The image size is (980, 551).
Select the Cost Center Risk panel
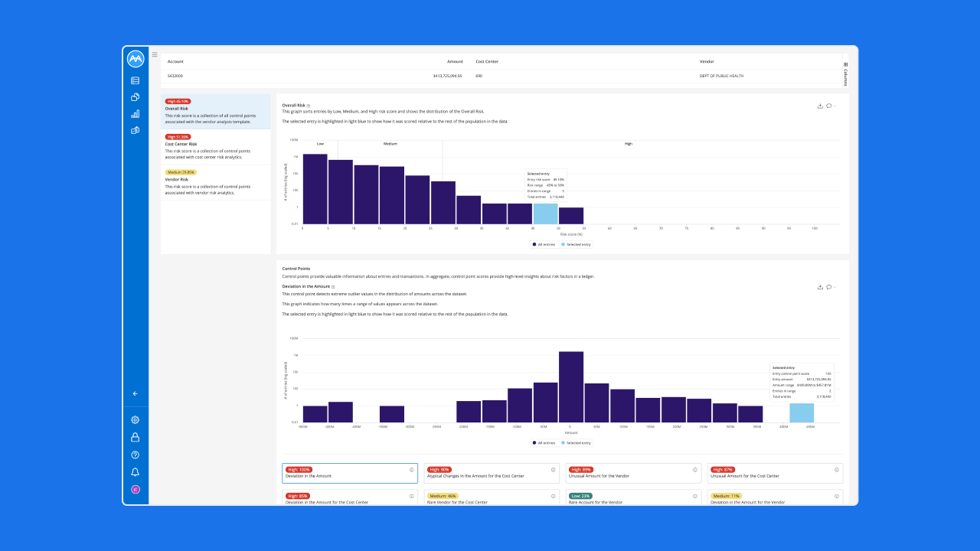coord(216,147)
